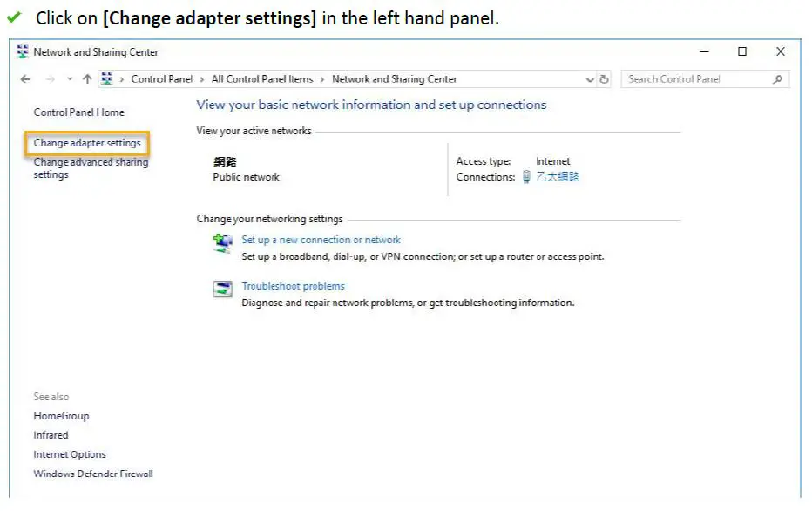
Task: Click the 乙太網路 connection link
Action: point(557,177)
